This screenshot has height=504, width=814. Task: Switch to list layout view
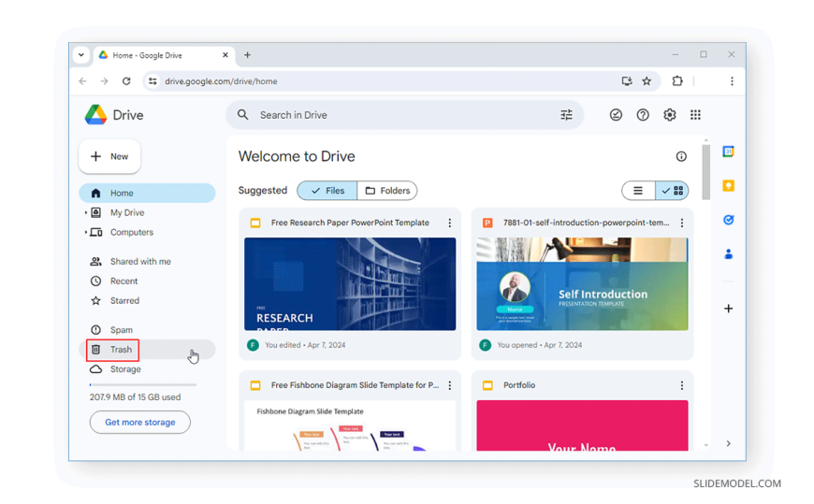click(638, 191)
